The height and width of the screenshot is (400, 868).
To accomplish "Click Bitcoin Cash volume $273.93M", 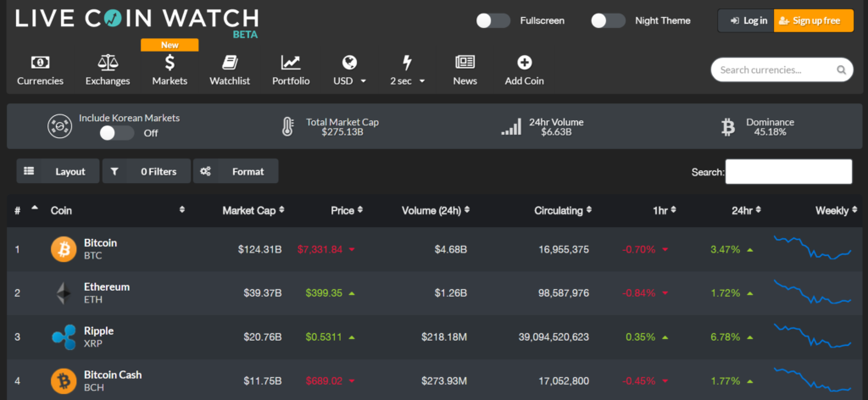I will tap(444, 381).
